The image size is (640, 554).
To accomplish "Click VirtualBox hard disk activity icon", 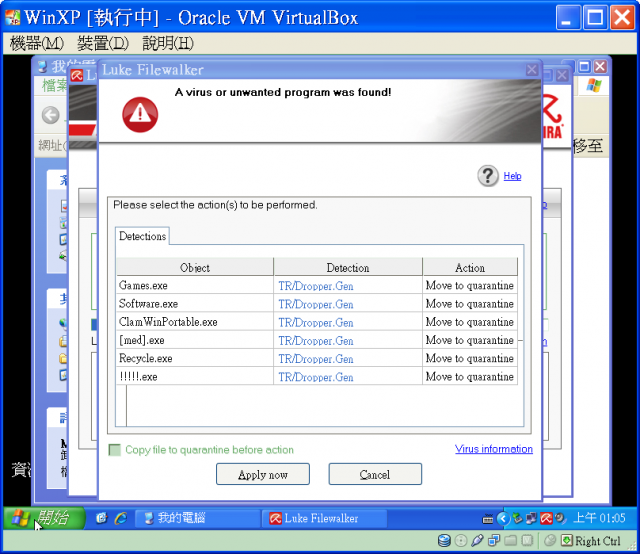I will point(444,541).
